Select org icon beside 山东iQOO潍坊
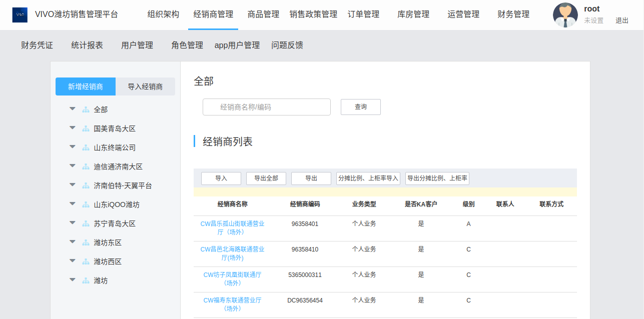Image resolution: width=644 pixels, height=319 pixels. (86, 204)
